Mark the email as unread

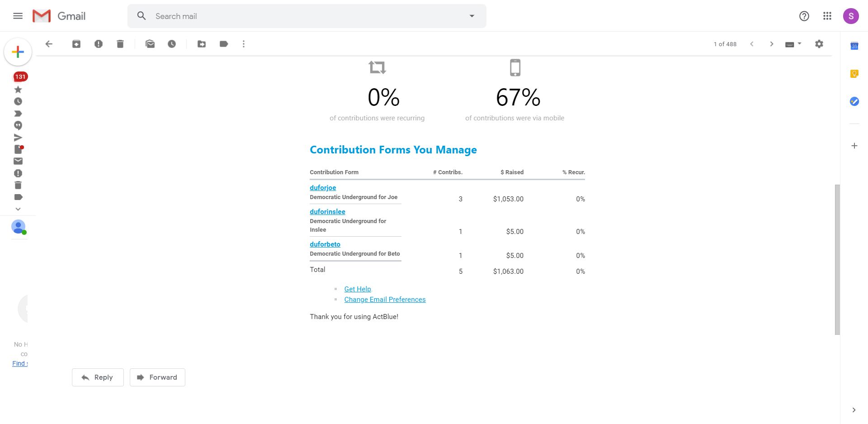(x=150, y=44)
